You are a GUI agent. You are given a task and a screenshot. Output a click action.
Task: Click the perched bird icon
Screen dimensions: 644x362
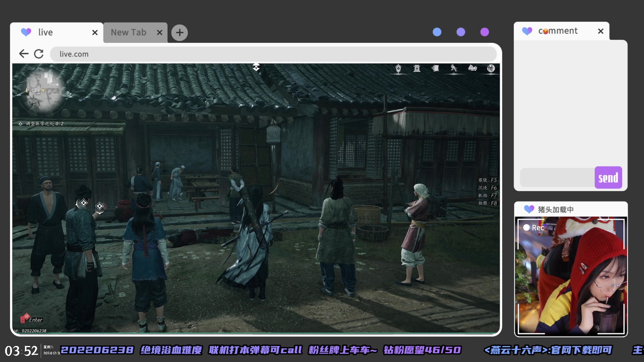tap(454, 68)
